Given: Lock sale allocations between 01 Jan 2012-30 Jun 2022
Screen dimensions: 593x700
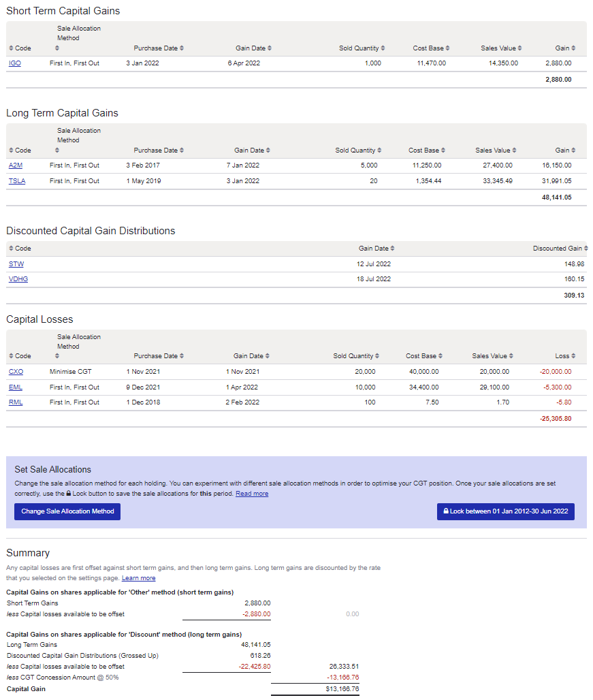Looking at the screenshot, I should click(x=505, y=511).
